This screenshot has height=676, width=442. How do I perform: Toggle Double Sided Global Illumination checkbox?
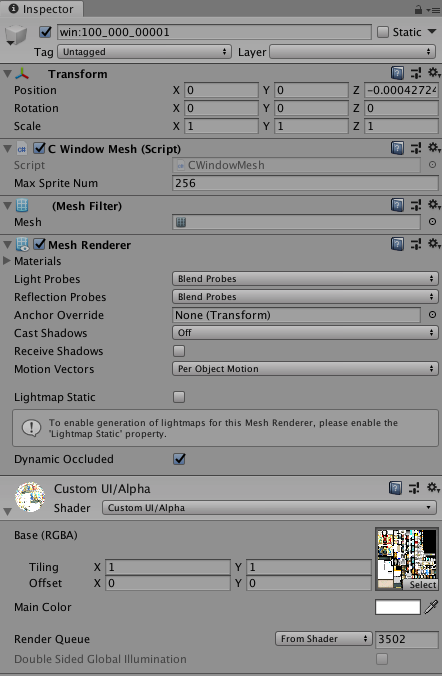coord(382,659)
